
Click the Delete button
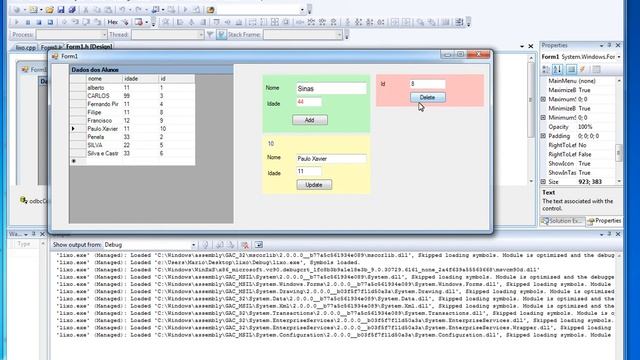click(x=427, y=98)
